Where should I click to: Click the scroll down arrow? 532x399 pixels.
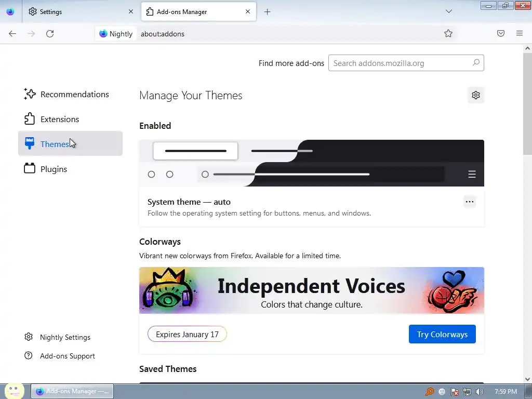[527, 379]
